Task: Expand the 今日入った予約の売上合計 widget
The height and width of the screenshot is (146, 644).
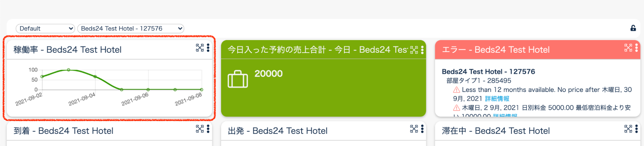Action: [414, 50]
